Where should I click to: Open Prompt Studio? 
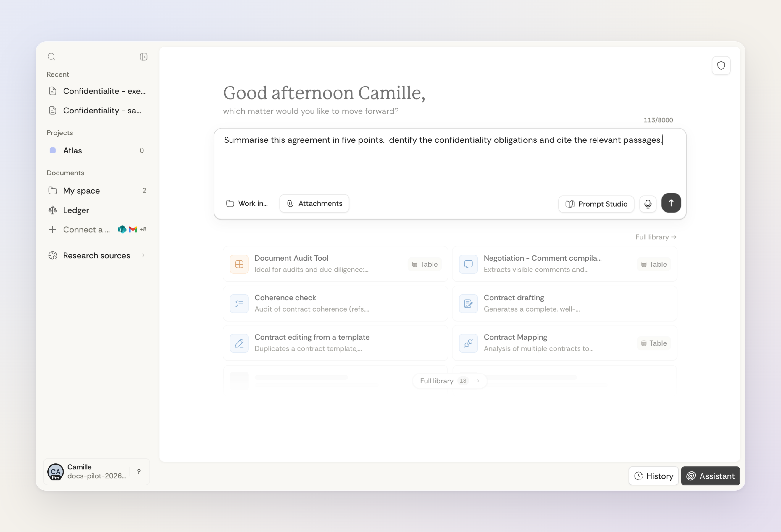(596, 204)
